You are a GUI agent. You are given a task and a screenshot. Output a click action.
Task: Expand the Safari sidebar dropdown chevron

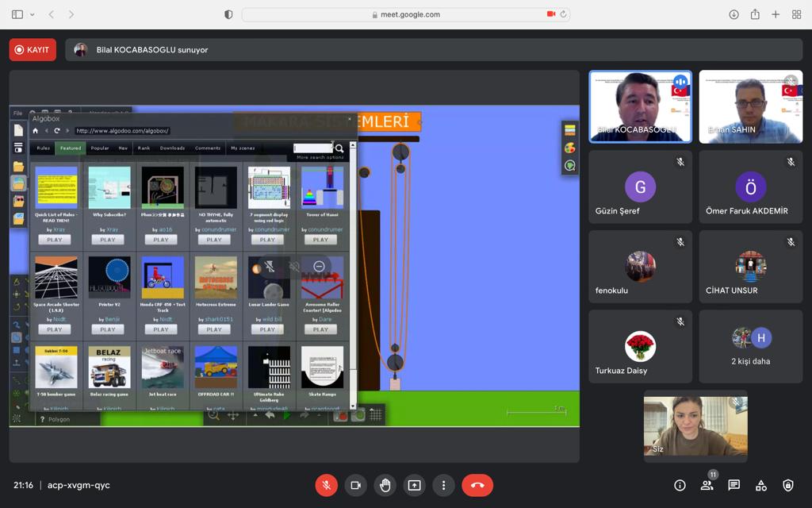click(32, 14)
